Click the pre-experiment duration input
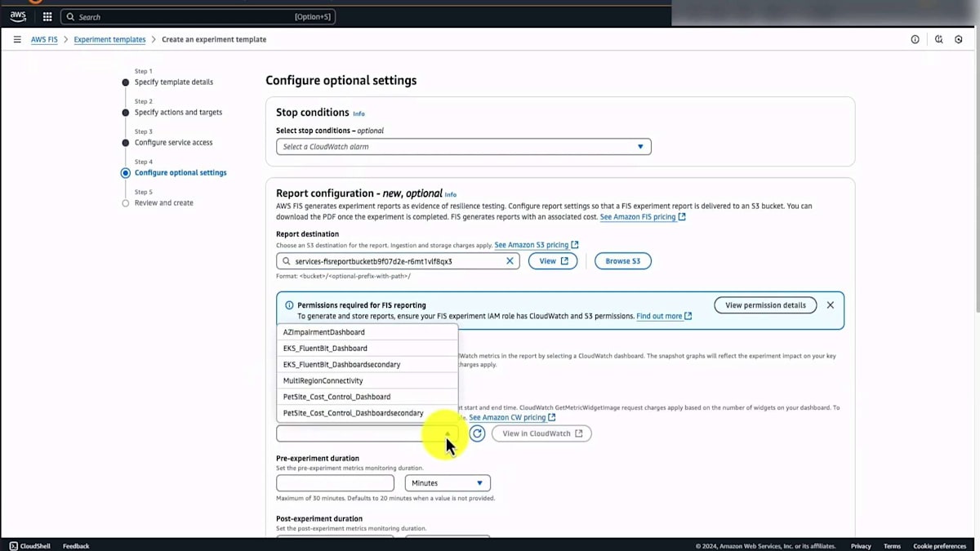The height and width of the screenshot is (551, 980). (335, 483)
